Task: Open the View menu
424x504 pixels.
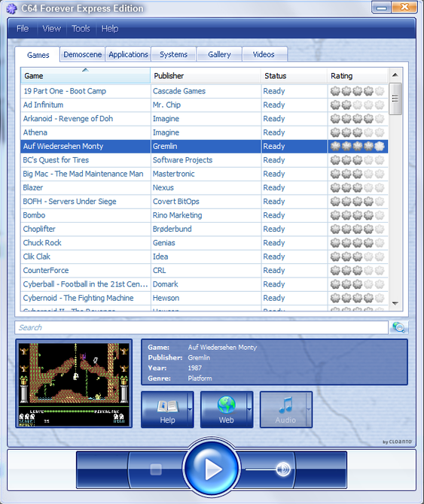Action: (x=51, y=29)
